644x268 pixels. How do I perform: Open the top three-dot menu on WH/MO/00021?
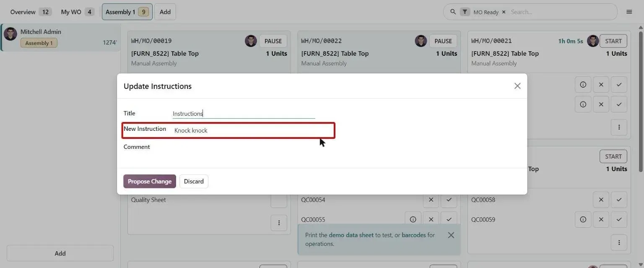point(619,127)
